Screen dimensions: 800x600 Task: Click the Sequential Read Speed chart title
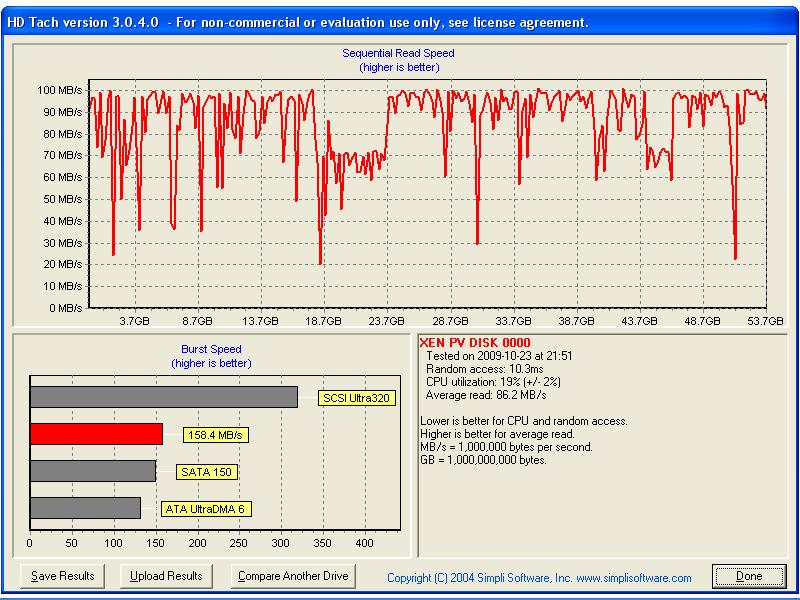point(399,53)
